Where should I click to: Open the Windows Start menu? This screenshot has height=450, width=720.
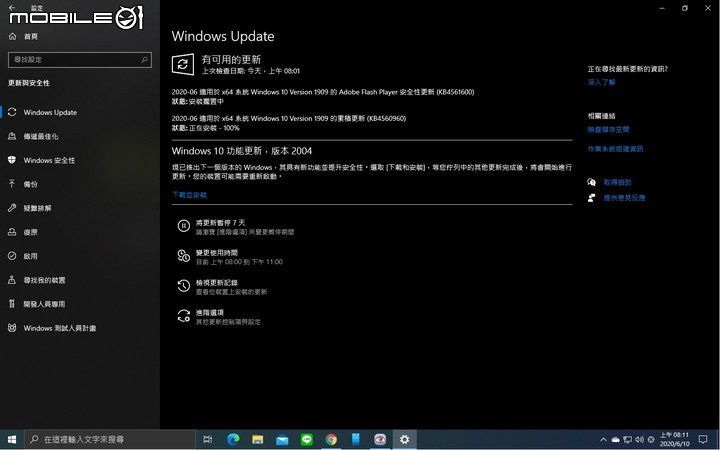(12, 439)
